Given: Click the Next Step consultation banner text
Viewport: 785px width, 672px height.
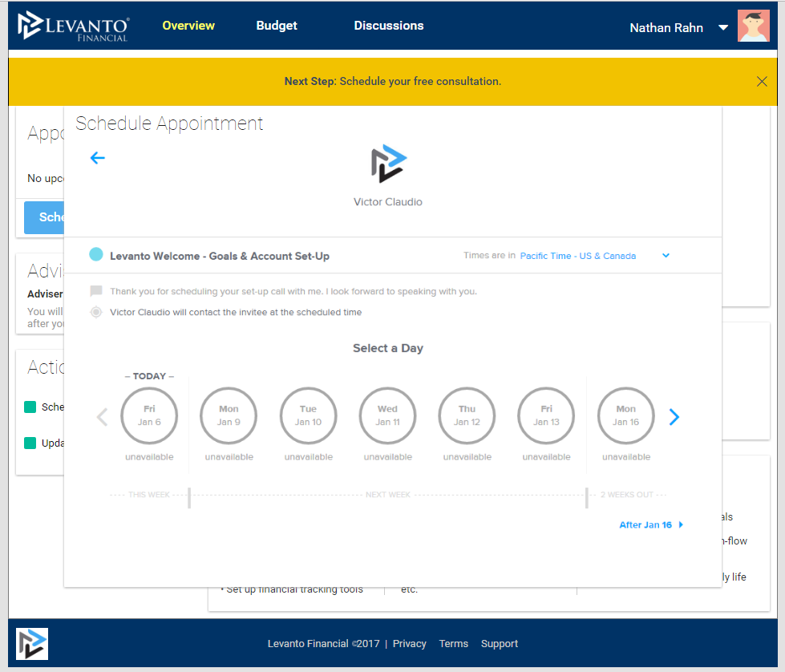Looking at the screenshot, I should [x=393, y=81].
